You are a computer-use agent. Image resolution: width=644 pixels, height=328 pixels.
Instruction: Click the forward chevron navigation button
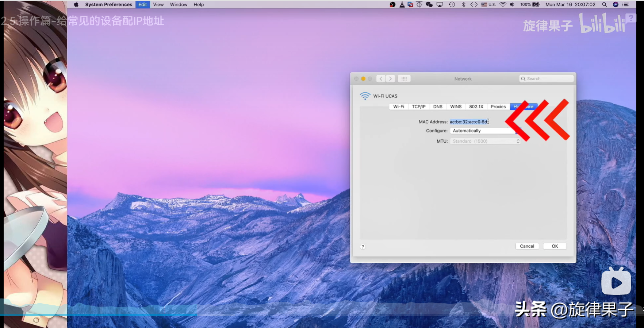(x=391, y=79)
